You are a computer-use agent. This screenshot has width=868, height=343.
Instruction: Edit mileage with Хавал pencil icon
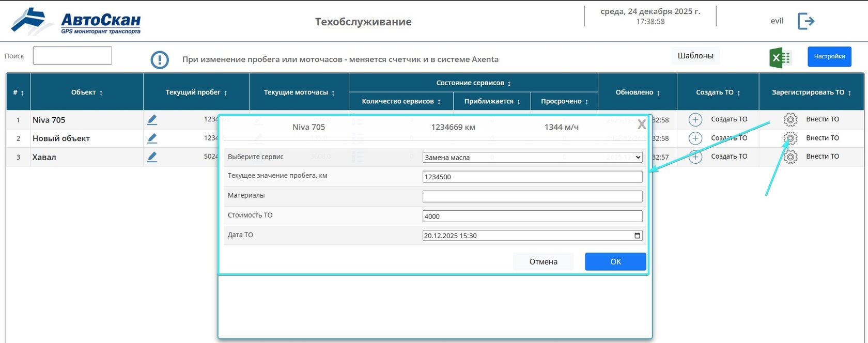tap(152, 157)
